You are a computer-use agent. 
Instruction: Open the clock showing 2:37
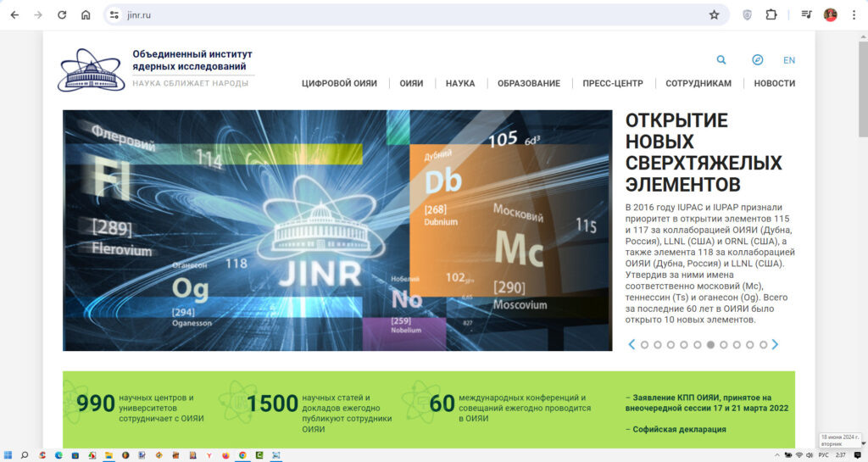pos(840,455)
